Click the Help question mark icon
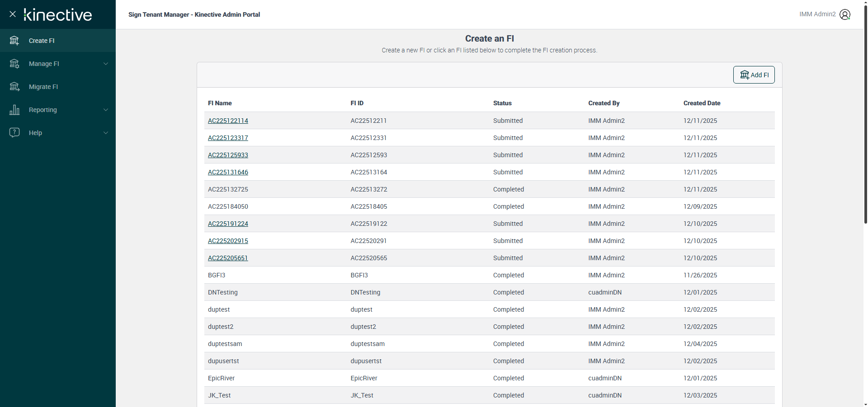868x407 pixels. (x=14, y=132)
